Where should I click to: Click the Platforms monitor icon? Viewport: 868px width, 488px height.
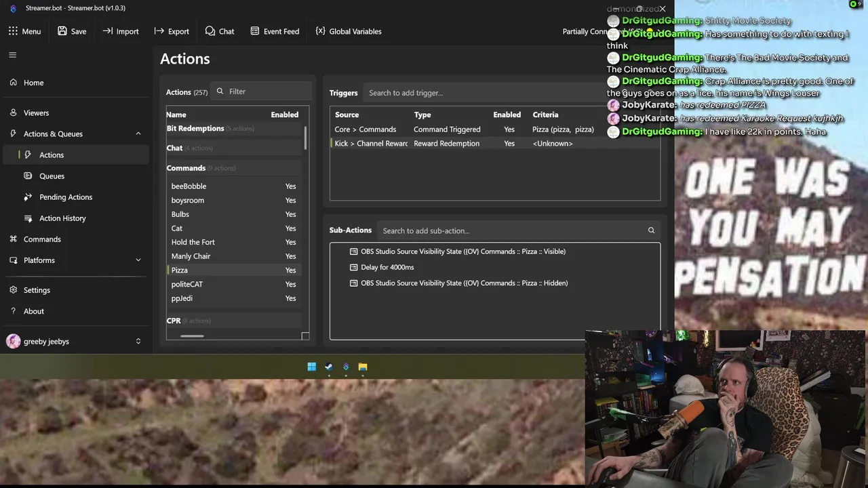coord(13,260)
